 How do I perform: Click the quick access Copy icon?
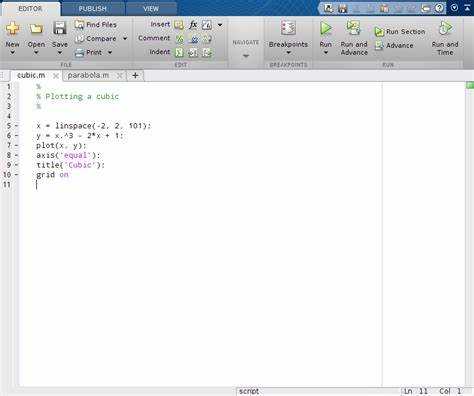[370, 8]
